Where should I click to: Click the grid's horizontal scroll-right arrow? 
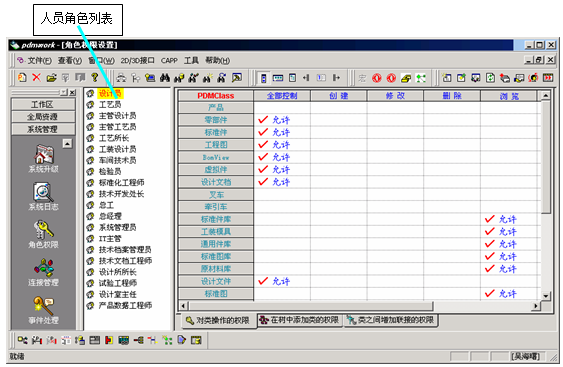coord(536,306)
